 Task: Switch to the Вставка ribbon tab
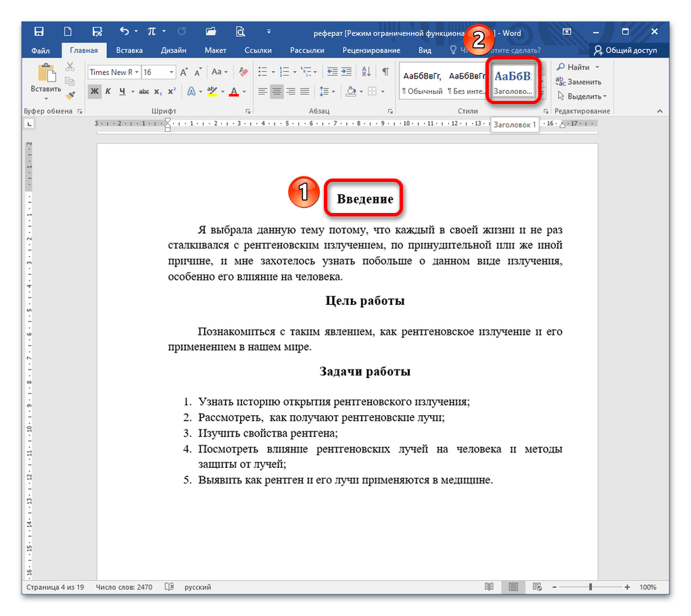129,50
